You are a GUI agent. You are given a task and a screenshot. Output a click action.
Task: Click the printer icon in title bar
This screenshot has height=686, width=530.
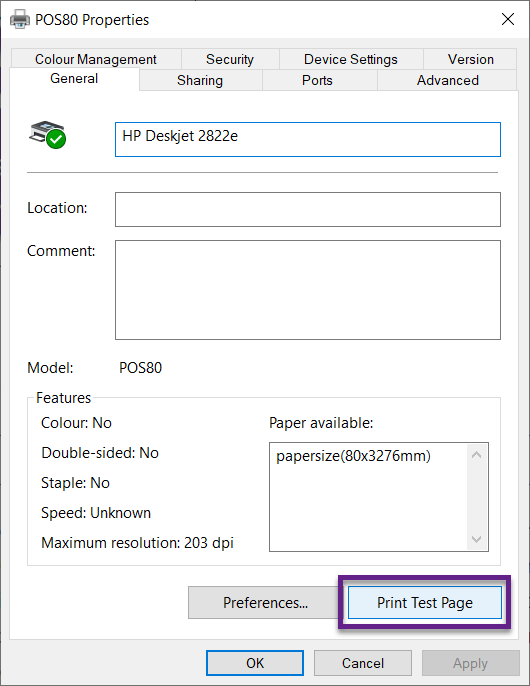(x=20, y=20)
